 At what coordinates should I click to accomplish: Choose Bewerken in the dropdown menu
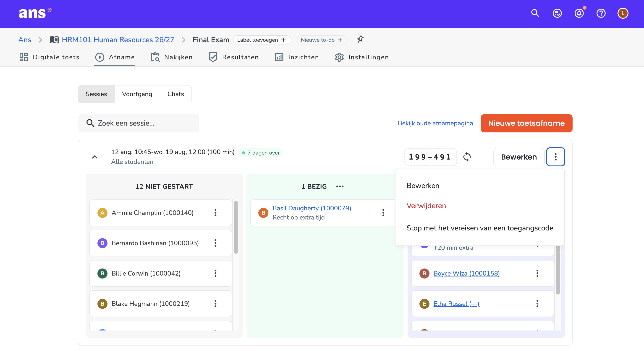480,186
